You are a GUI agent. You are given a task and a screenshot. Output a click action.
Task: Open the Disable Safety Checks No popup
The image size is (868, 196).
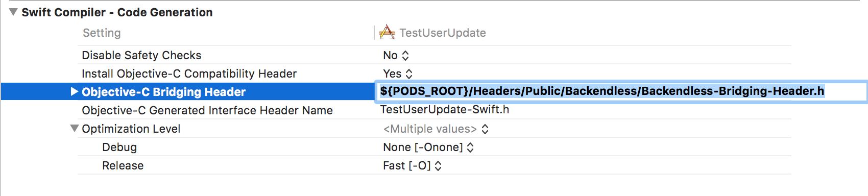point(396,55)
